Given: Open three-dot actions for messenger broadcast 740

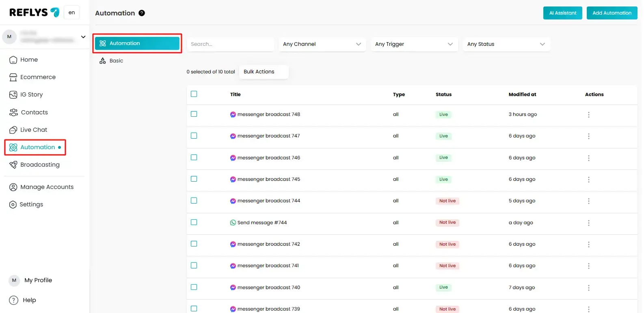Looking at the screenshot, I should click(x=588, y=288).
